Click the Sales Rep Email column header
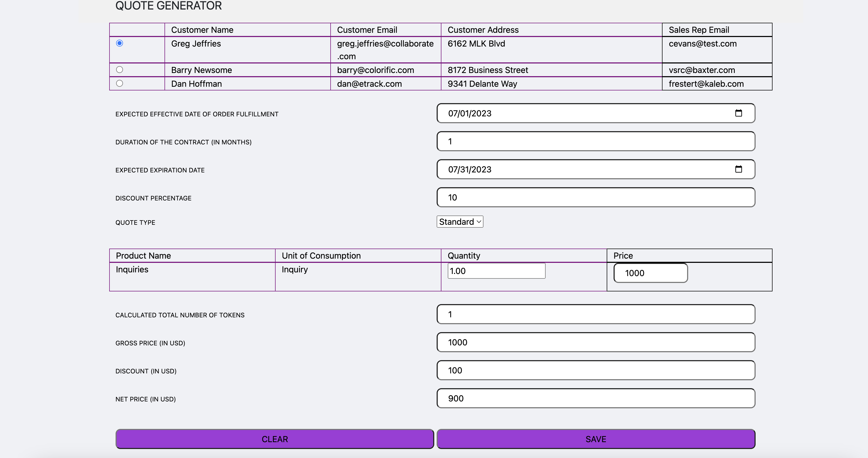The width and height of the screenshot is (868, 458). 698,30
